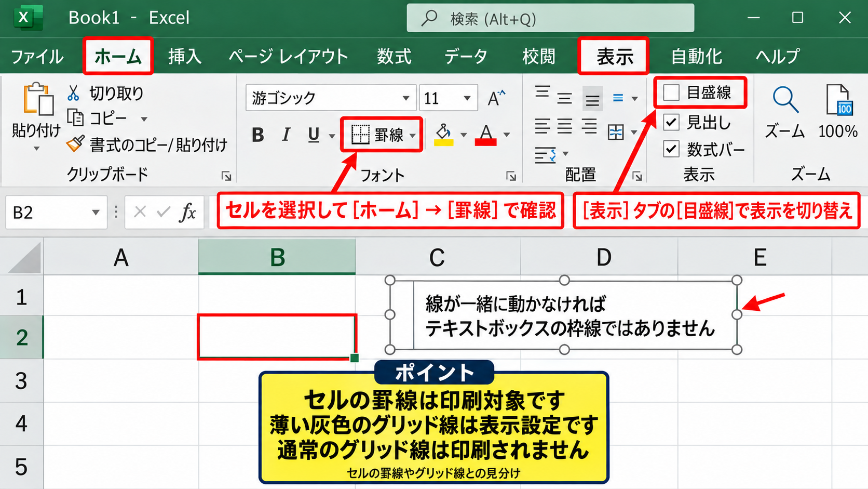Center text horizontally in cell
Viewport: 868px width, 489px height.
565,126
